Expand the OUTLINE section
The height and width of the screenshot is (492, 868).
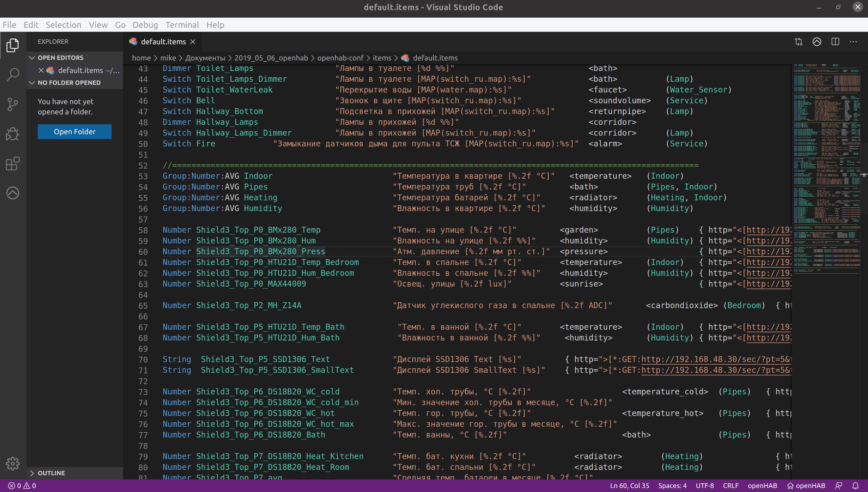point(32,473)
